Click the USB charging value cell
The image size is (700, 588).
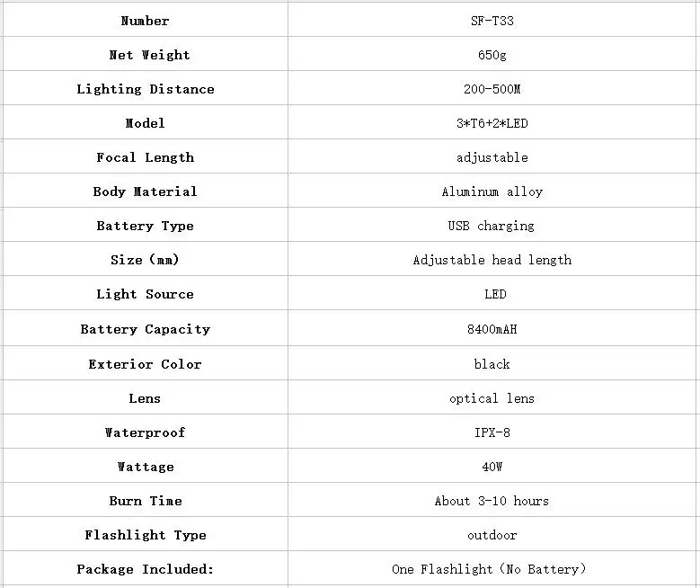492,226
